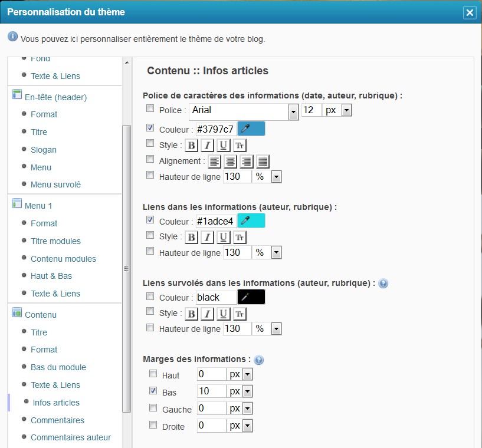Click help icon beside Marges des informations
482x448 pixels.
258,360
